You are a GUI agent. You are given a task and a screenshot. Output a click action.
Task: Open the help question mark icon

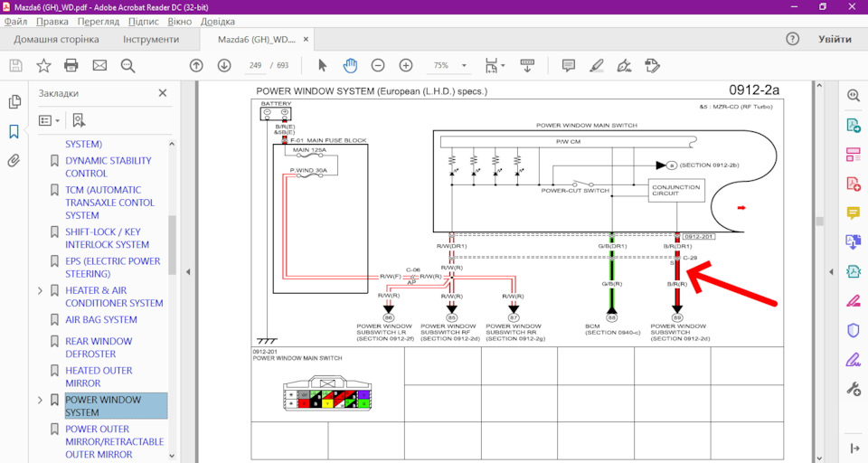(793, 39)
